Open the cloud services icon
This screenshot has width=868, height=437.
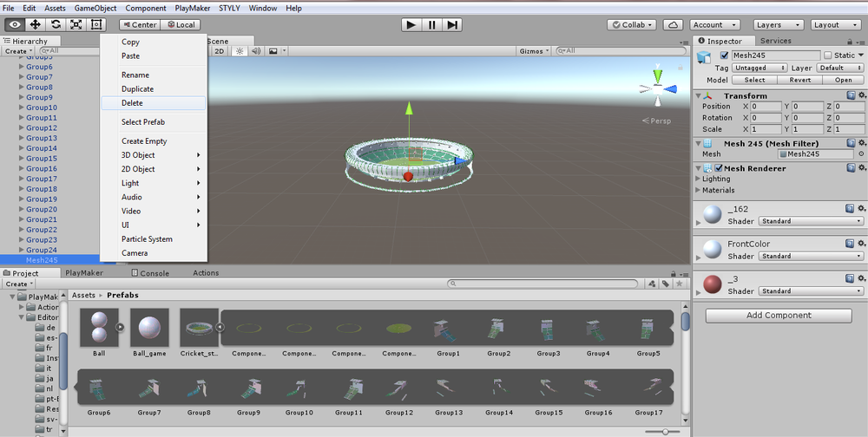pyautogui.click(x=673, y=25)
